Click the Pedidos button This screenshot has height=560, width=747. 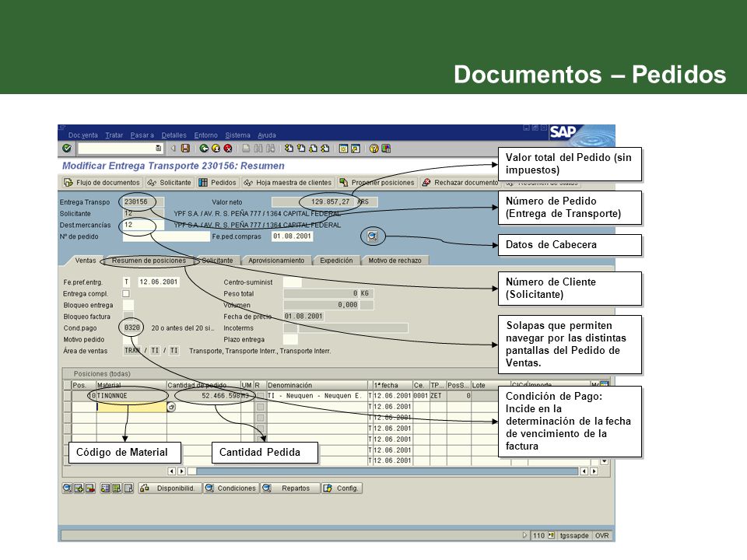coord(217,182)
